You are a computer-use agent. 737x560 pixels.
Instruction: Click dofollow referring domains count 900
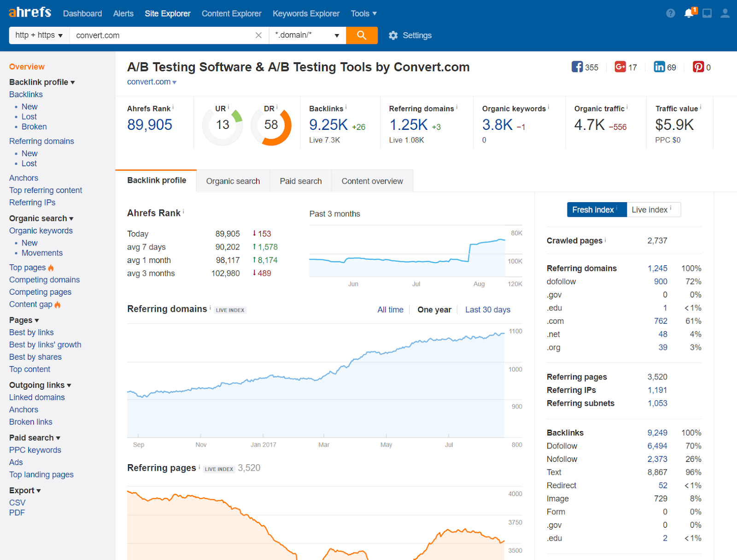[661, 281]
